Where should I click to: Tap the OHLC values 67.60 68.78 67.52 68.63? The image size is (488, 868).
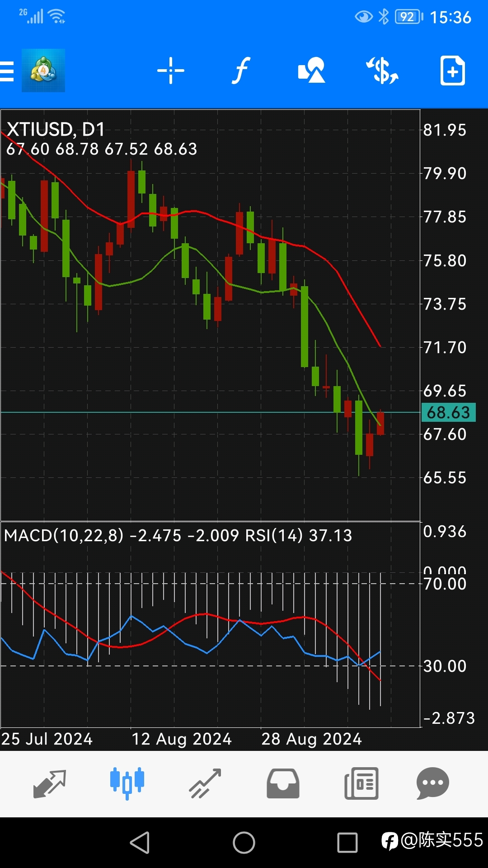(102, 149)
